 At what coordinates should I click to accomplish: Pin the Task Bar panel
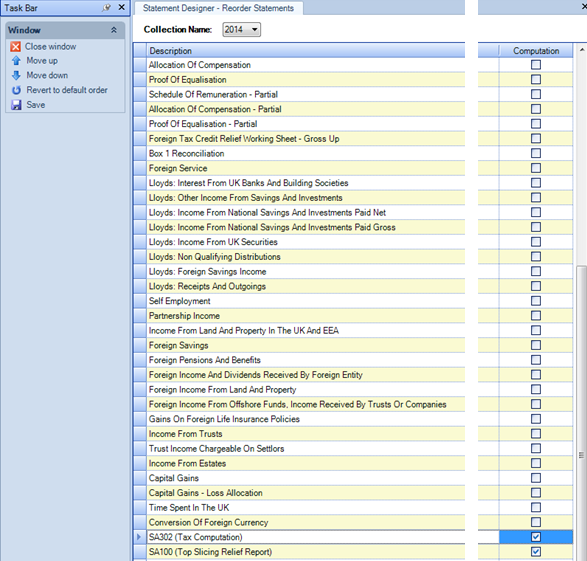[107, 7]
